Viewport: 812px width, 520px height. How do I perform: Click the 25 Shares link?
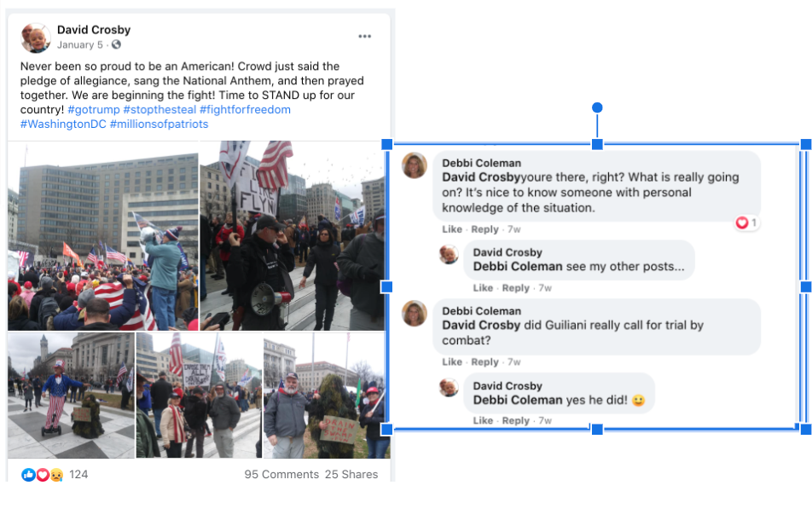[x=351, y=475]
